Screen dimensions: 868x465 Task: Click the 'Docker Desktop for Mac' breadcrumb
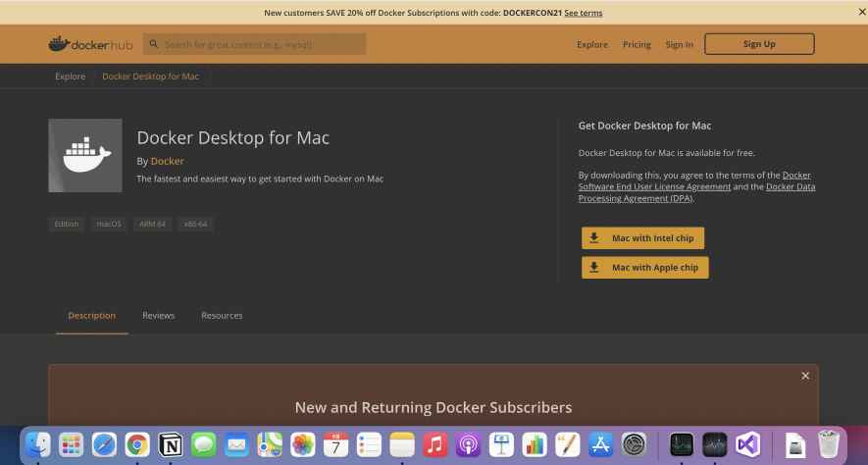(150, 77)
